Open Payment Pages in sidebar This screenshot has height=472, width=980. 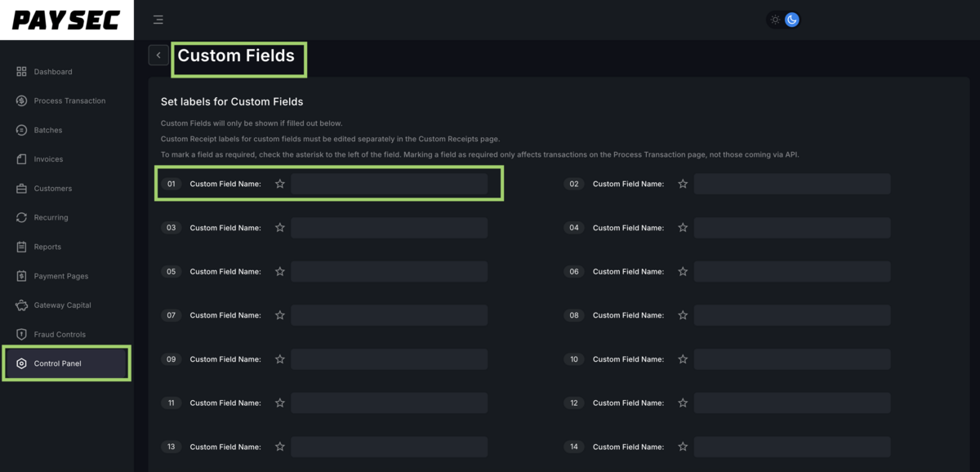pos(60,276)
